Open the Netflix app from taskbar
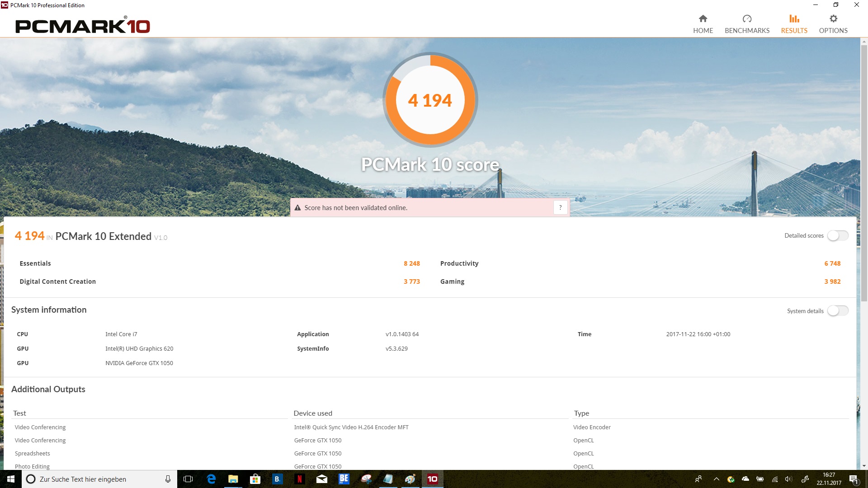 pyautogui.click(x=299, y=479)
